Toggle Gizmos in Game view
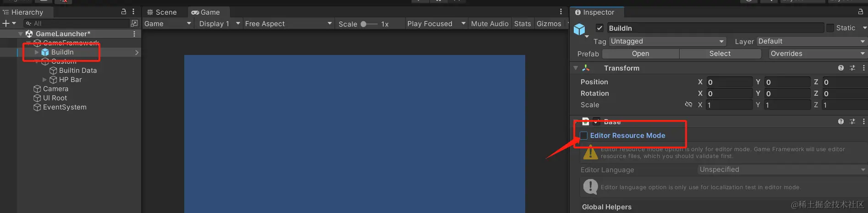The width and height of the screenshot is (868, 213). pyautogui.click(x=549, y=24)
